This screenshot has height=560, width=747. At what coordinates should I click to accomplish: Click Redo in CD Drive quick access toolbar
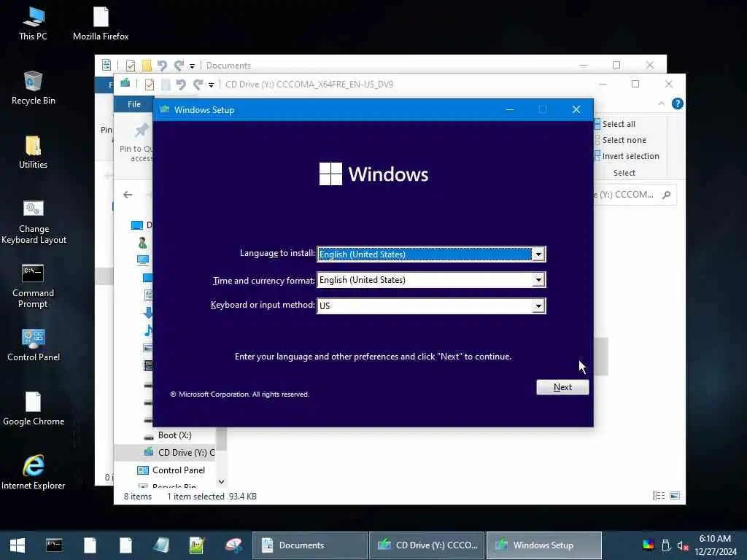(x=198, y=85)
